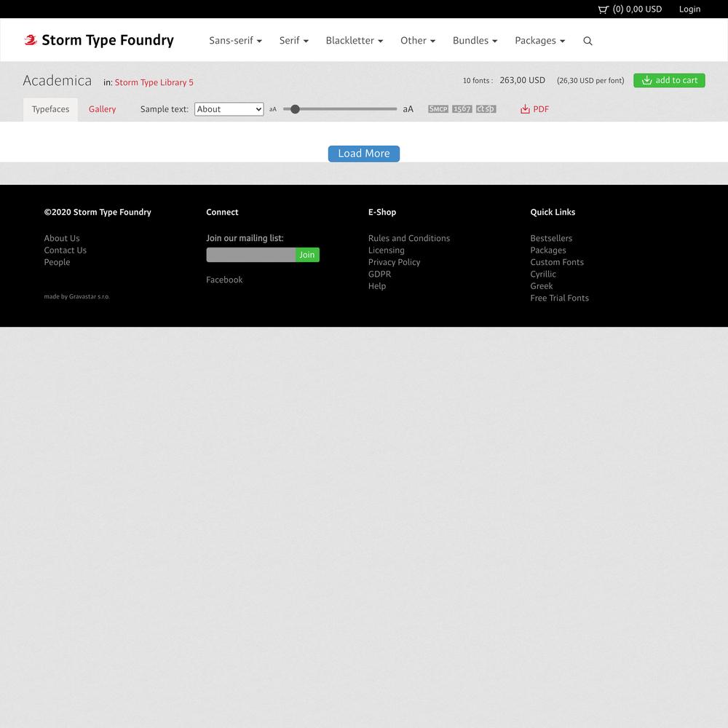The height and width of the screenshot is (728, 728).
Task: Open the Cyrillic quick link
Action: (543, 274)
